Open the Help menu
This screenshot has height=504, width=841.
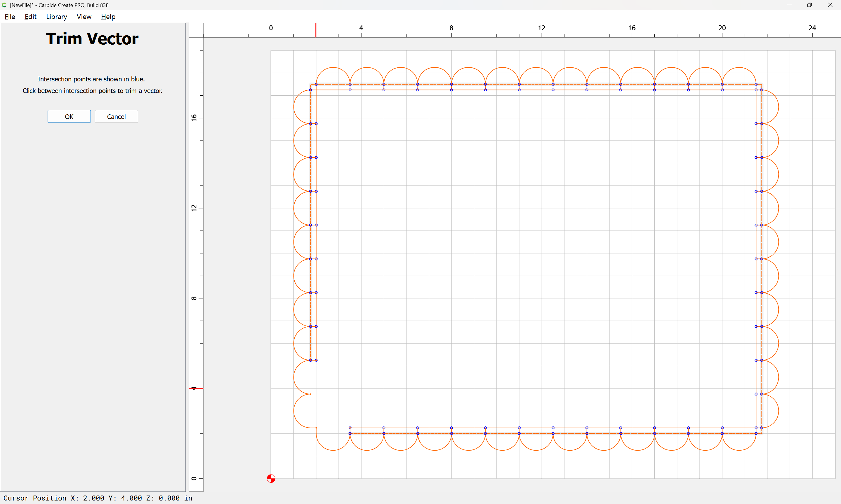pyautogui.click(x=108, y=17)
